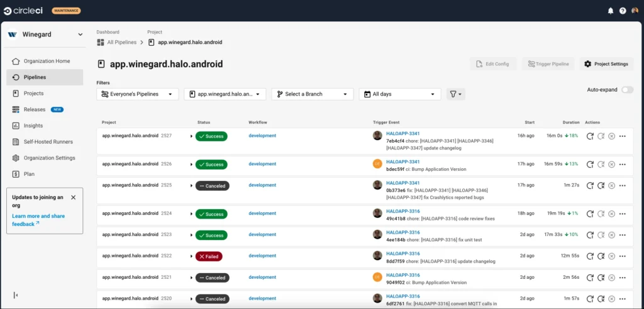Open more actions menu for pipeline 2527
Viewport: 644px width, 309px height.
[x=622, y=136]
